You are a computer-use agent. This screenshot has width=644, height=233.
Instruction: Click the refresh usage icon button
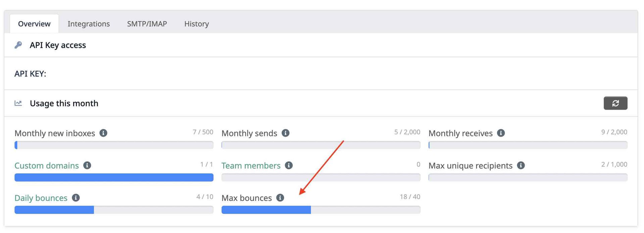(615, 103)
